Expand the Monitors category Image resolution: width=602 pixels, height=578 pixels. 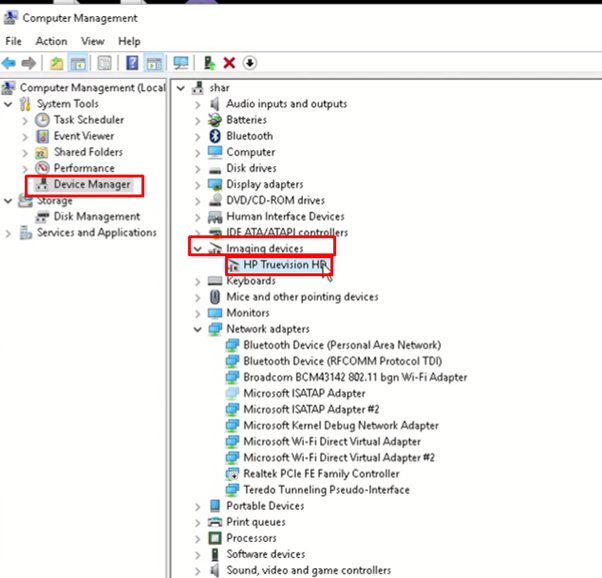197,314
